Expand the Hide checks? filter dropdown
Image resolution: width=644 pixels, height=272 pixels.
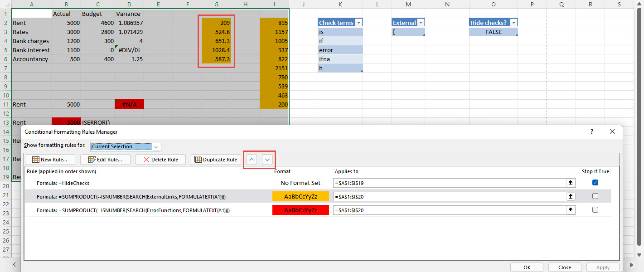(x=513, y=23)
